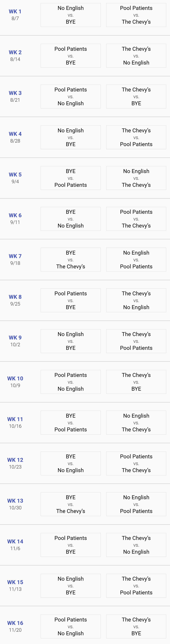The image size is (170, 644).
Task: Open WK 3 Pool Patients vs. No English match
Action: tap(71, 96)
